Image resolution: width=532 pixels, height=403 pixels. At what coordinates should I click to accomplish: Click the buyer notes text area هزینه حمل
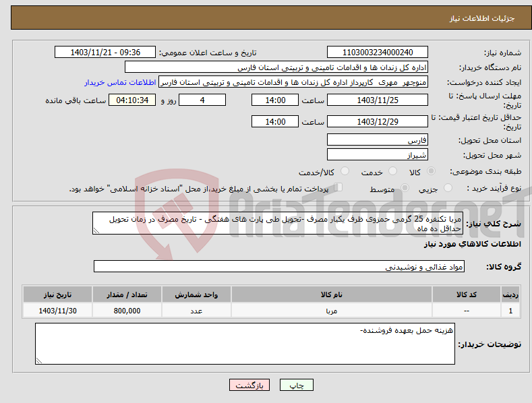245,344
